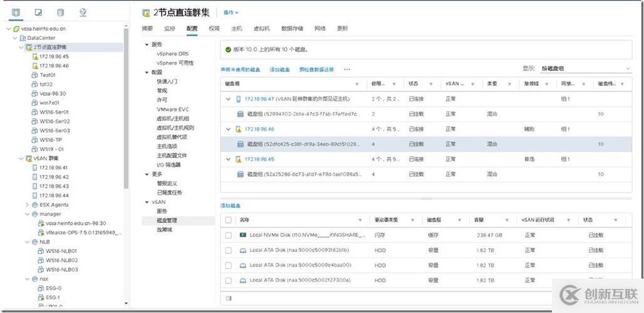The height and width of the screenshot is (313, 644).
Task: Open host link 172.18.96.46 in disk table
Action: (x=259, y=129)
